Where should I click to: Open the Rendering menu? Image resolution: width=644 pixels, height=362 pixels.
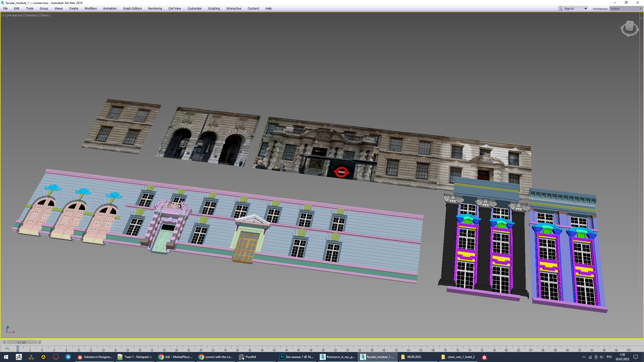[155, 9]
